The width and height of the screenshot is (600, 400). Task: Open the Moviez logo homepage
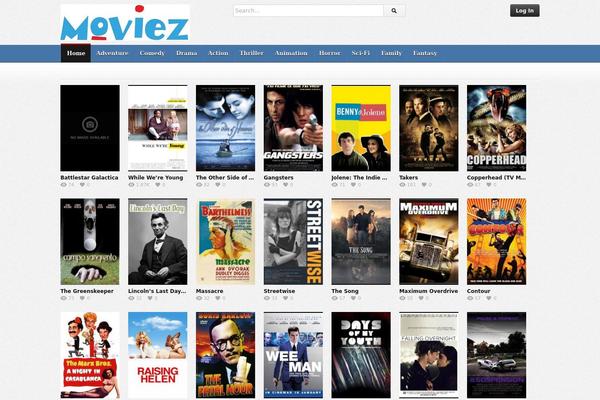tap(125, 23)
